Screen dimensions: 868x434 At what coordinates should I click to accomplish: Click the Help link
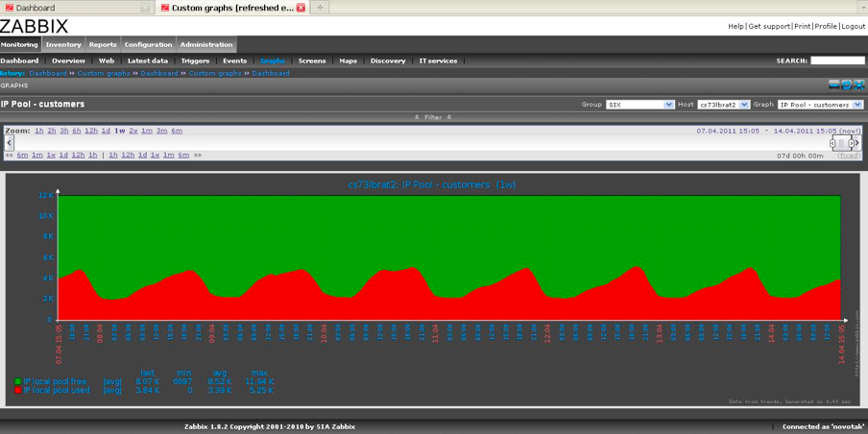pyautogui.click(x=735, y=26)
